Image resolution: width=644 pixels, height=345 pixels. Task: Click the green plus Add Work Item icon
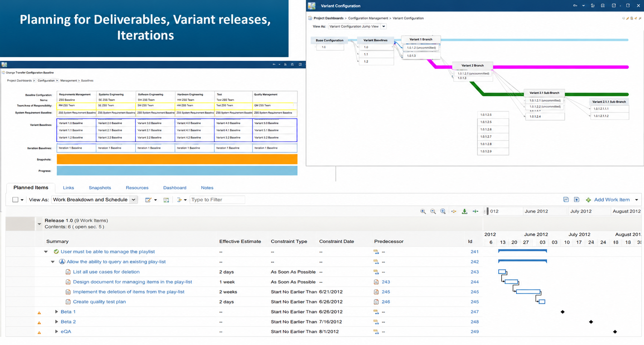(588, 200)
